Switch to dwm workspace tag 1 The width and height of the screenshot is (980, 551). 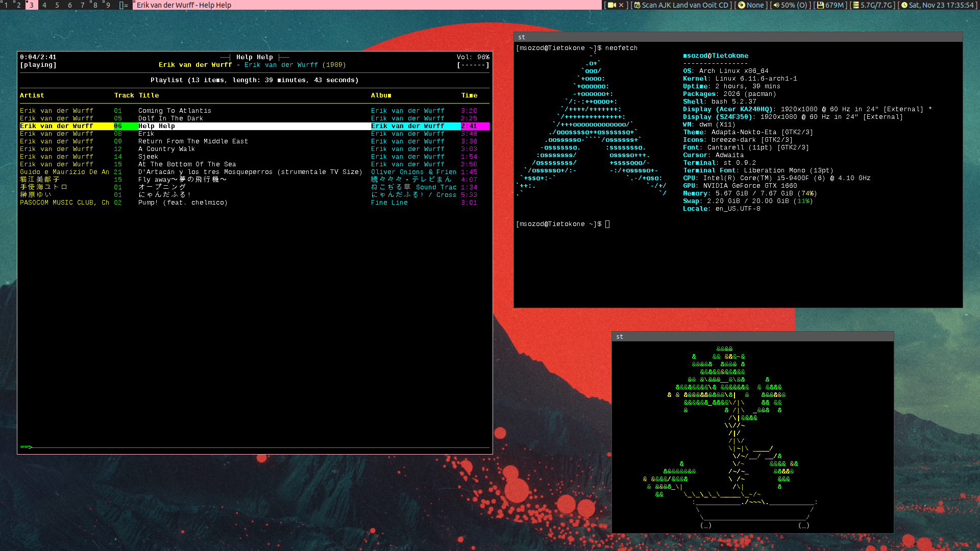pos(6,5)
